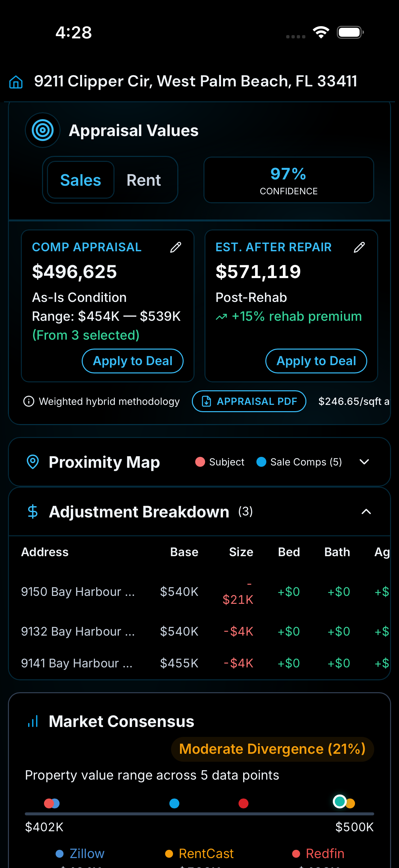This screenshot has height=868, width=399.
Task: Tap the Zillow source label
Action: pos(87,853)
